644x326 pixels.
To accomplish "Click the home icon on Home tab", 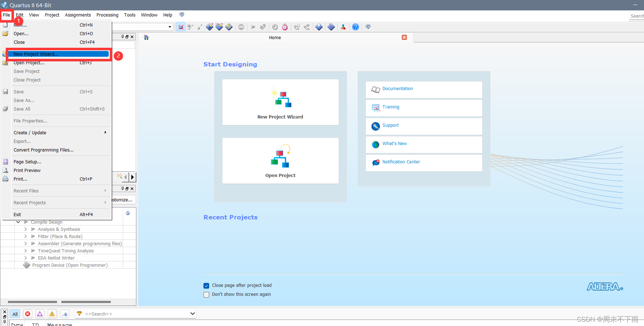I will tap(146, 37).
